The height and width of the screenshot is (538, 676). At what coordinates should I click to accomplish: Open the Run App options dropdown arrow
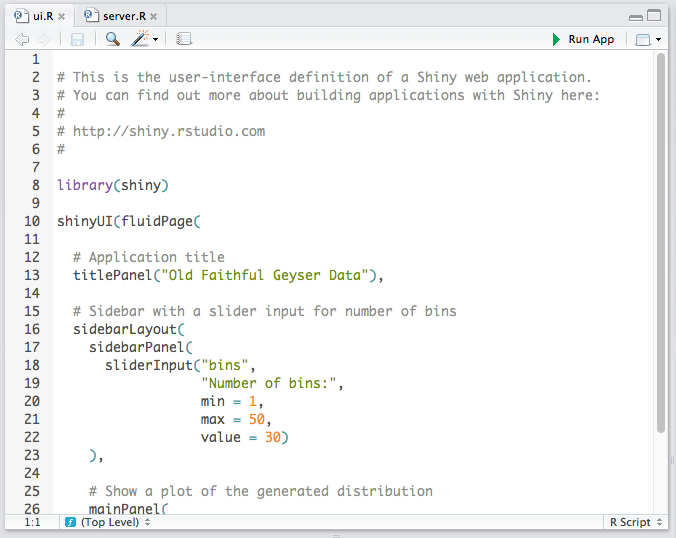tap(658, 40)
